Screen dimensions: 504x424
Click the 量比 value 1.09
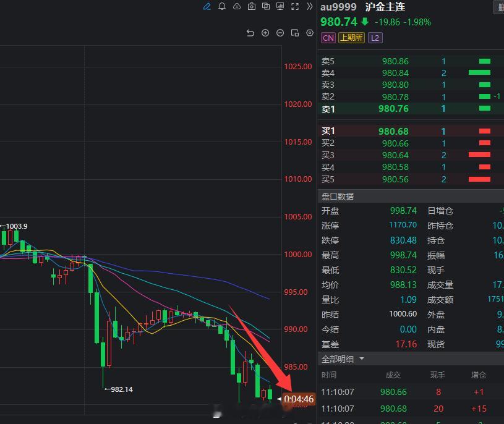408,300
